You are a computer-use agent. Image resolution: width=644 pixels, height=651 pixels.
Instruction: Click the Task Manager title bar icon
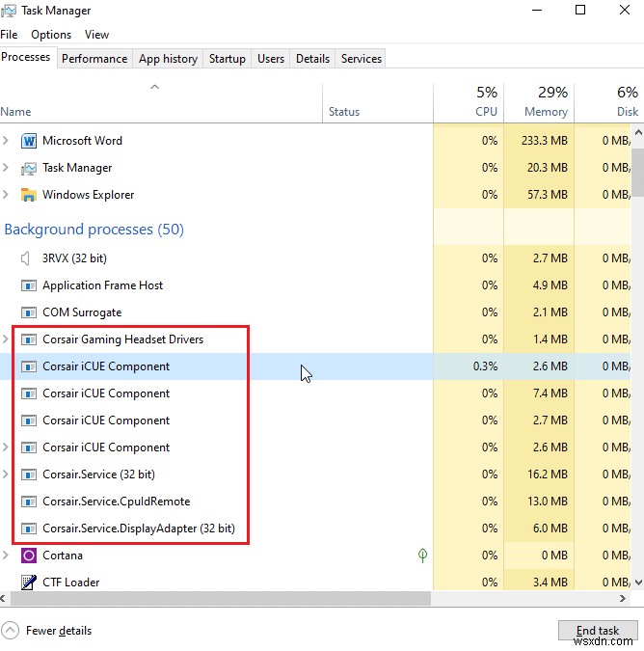(x=9, y=11)
